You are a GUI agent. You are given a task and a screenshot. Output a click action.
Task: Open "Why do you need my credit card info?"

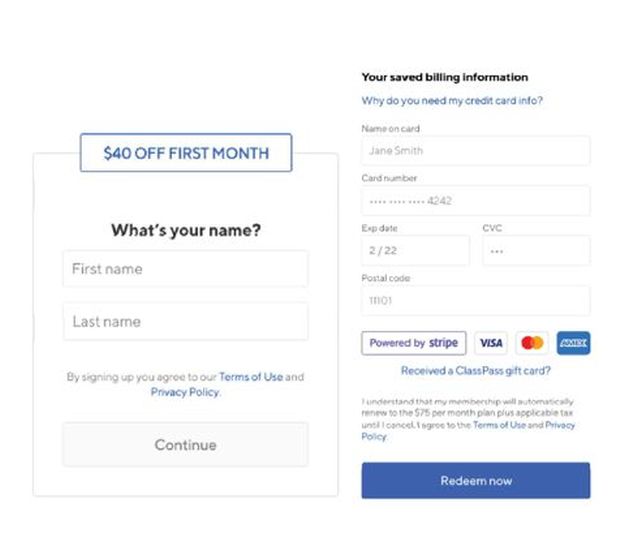[x=452, y=101]
